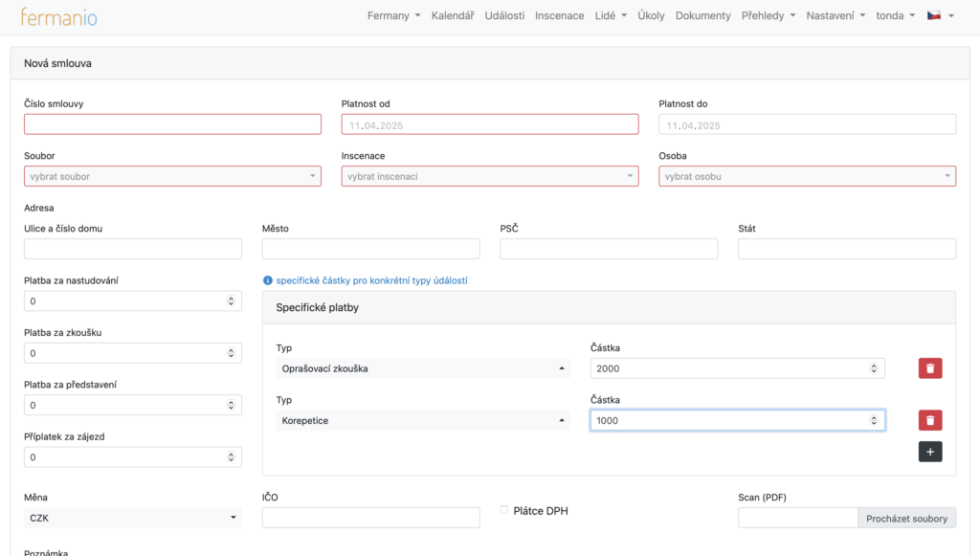This screenshot has height=556, width=980.
Task: Click the Stát input field
Action: [x=847, y=249]
